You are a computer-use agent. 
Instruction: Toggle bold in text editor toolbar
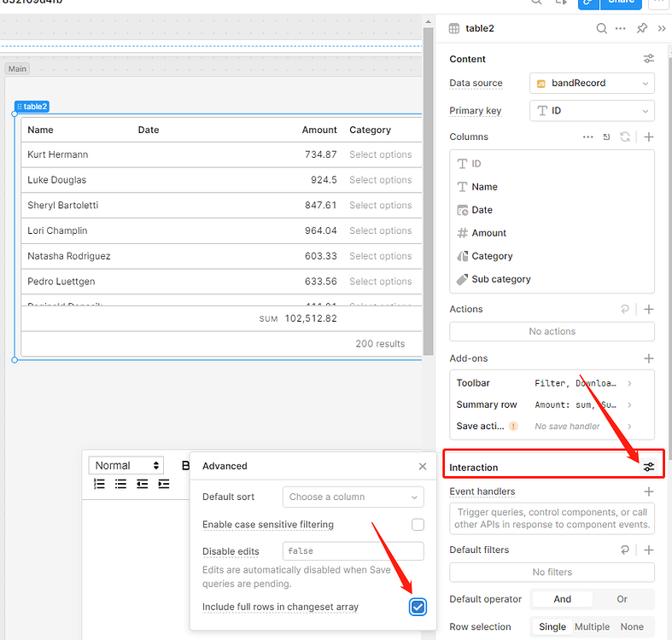(185, 466)
